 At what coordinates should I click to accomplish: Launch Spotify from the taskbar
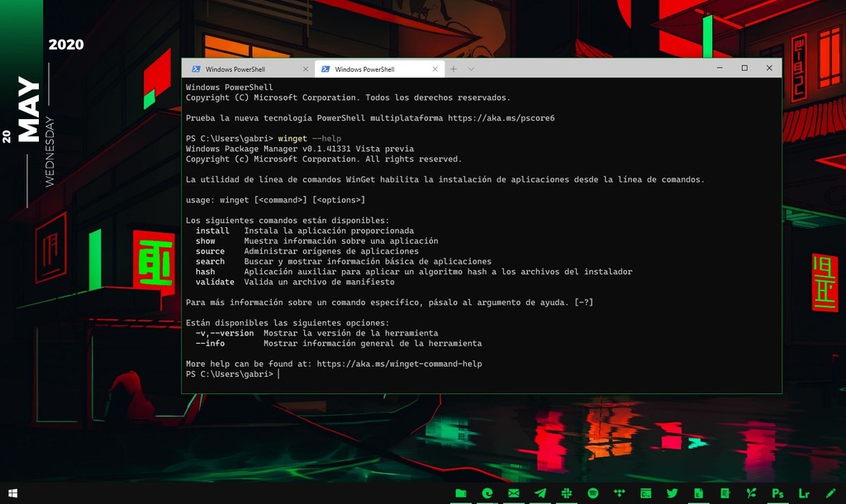point(592,492)
